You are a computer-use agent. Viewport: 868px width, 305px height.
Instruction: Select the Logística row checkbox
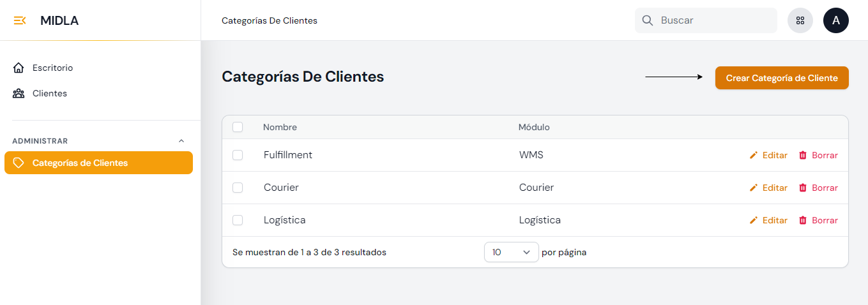(238, 220)
